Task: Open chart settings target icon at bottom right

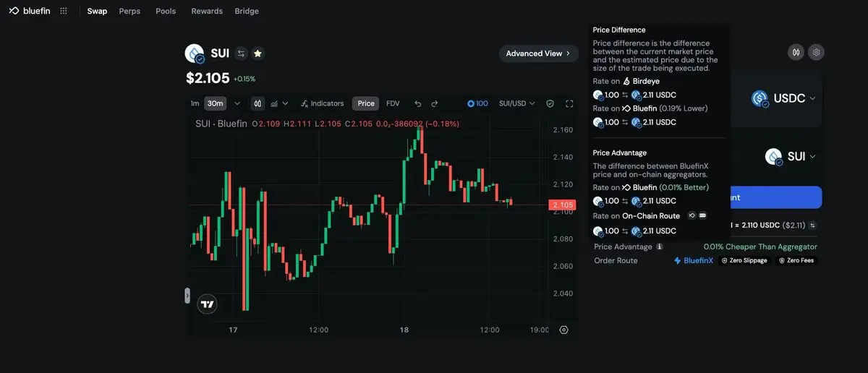Action: point(564,330)
